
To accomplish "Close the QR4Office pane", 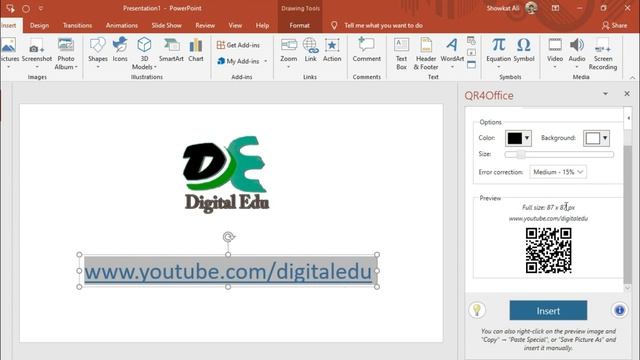I will pyautogui.click(x=627, y=94).
